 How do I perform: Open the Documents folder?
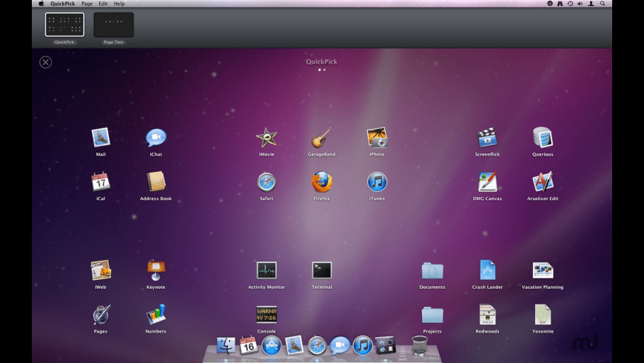pyautogui.click(x=432, y=270)
